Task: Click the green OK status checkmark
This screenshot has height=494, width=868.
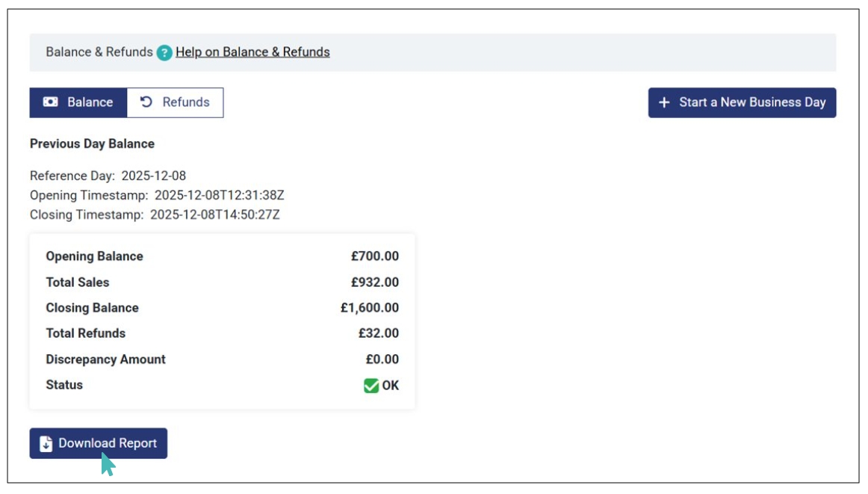Action: pos(371,386)
